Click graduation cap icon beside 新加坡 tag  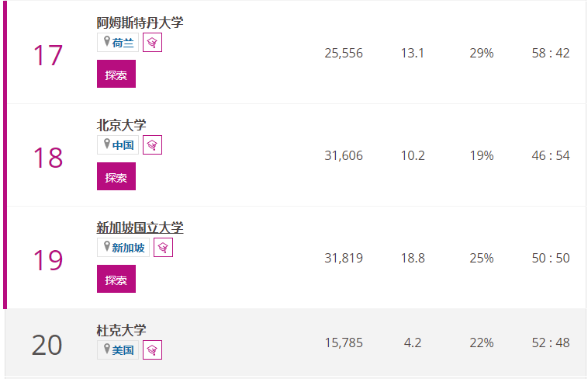[x=163, y=248]
